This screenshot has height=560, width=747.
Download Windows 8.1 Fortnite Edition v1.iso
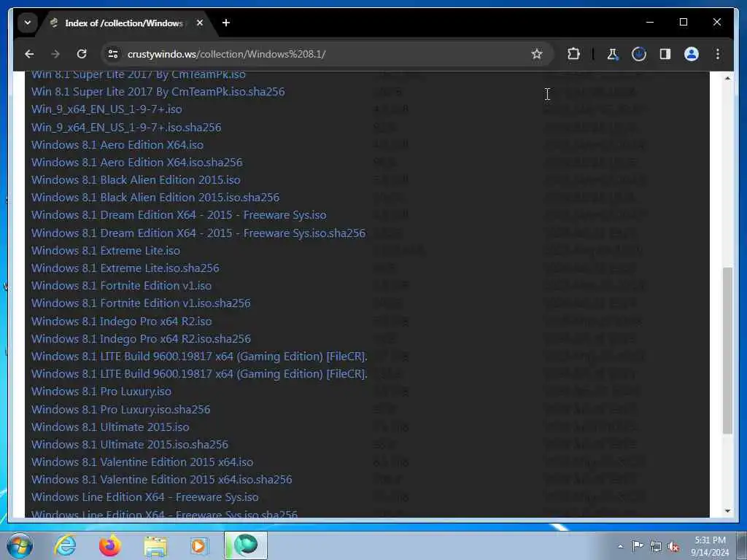pyautogui.click(x=122, y=286)
